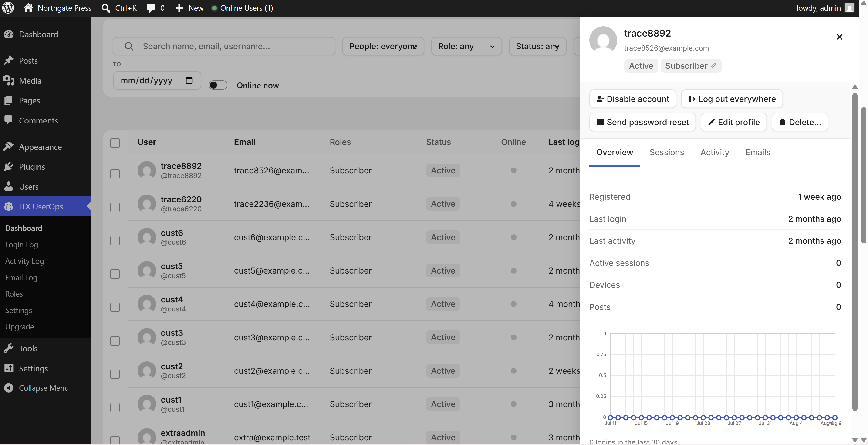
Task: Tick the select-all checkbox in table header
Action: pyautogui.click(x=115, y=143)
